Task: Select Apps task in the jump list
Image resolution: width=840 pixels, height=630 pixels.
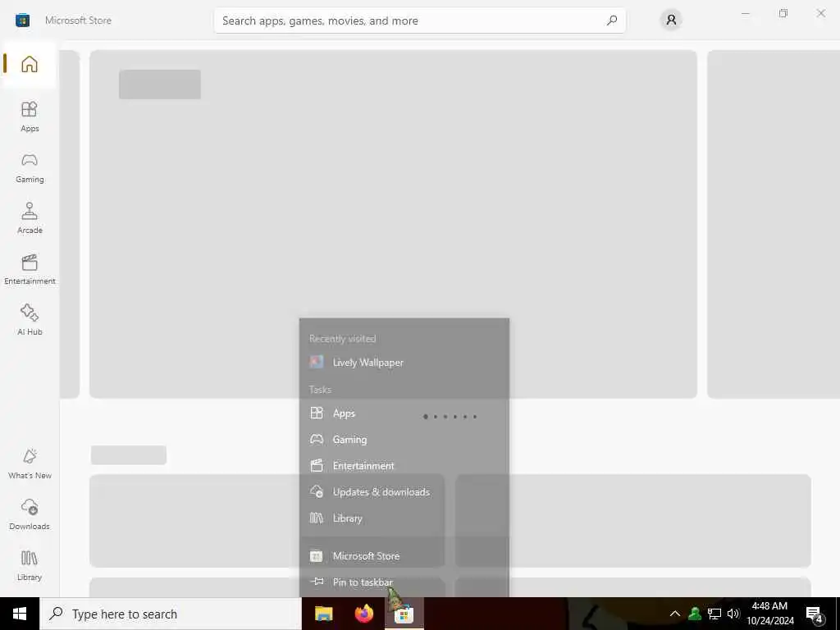Action: tap(404, 413)
